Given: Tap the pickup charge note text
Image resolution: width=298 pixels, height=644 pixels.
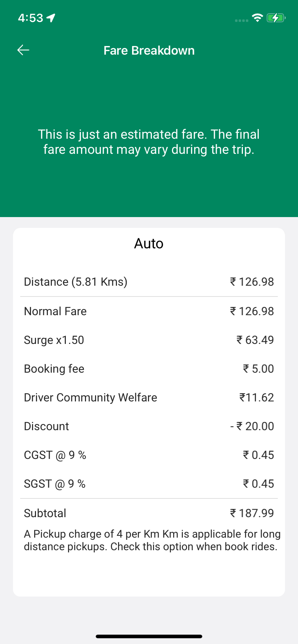Looking at the screenshot, I should click(x=151, y=540).
